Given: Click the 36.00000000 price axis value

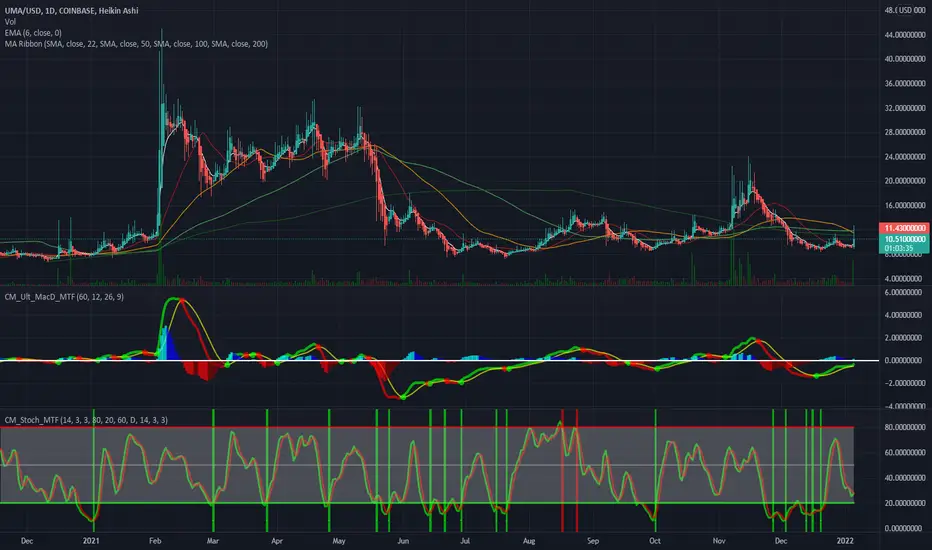Looking at the screenshot, I should [905, 84].
